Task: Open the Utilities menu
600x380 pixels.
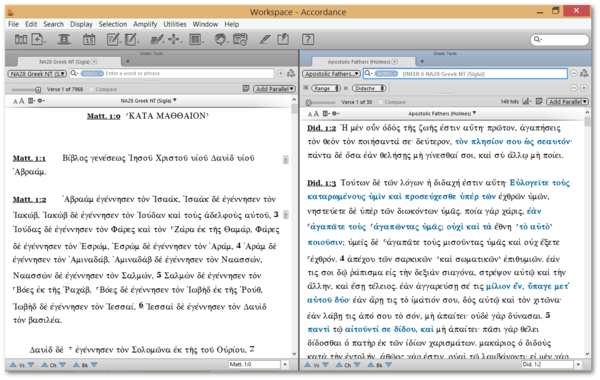Action: click(175, 24)
